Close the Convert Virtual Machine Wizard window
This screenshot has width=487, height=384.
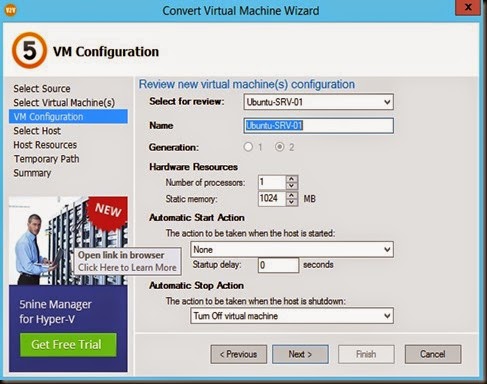(x=468, y=7)
